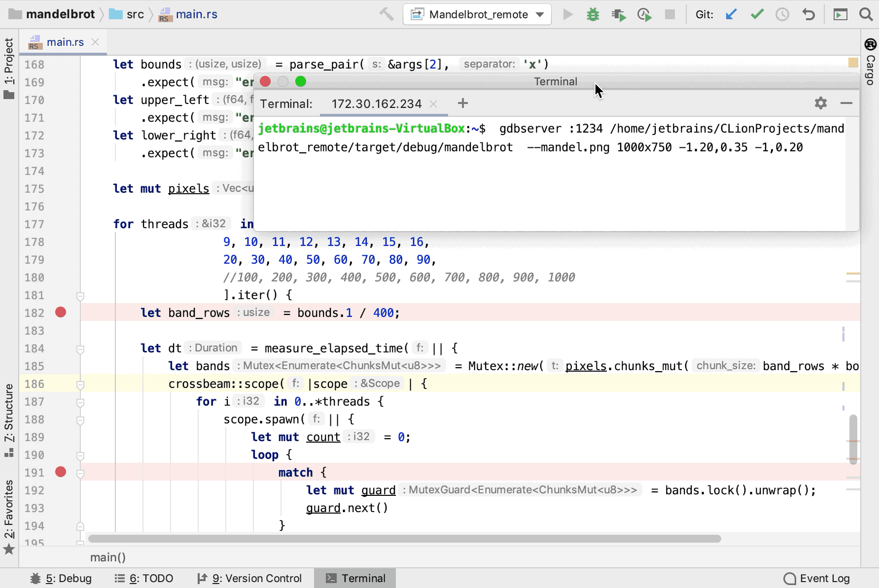Image resolution: width=879 pixels, height=588 pixels.
Task: Click the Stop process icon
Action: pyautogui.click(x=670, y=14)
